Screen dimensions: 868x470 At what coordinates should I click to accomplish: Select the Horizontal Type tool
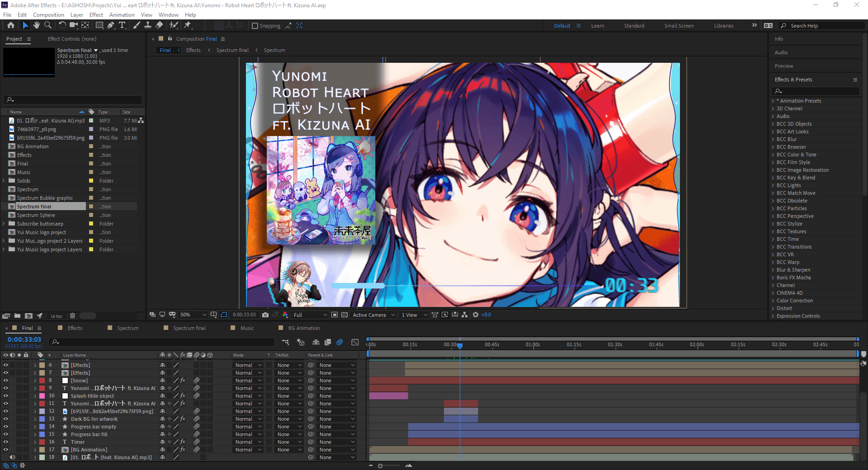122,25
